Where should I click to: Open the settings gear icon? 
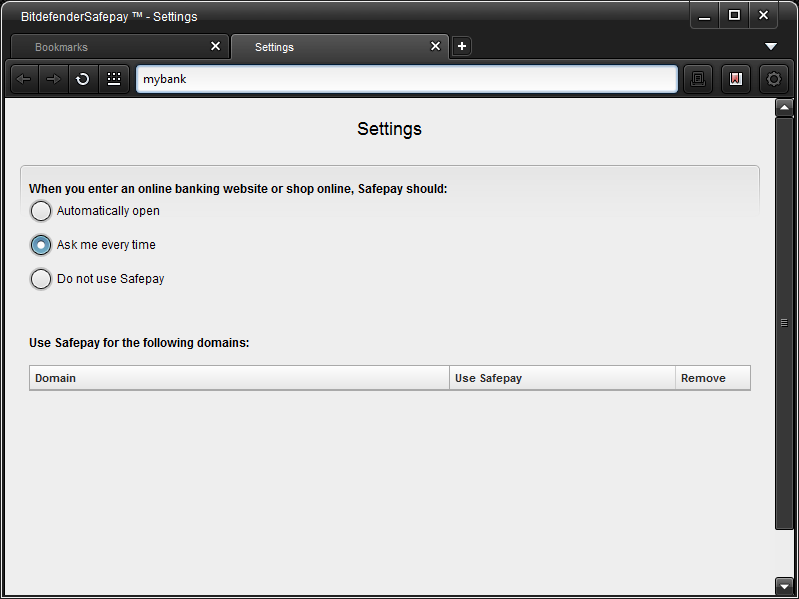pos(773,79)
